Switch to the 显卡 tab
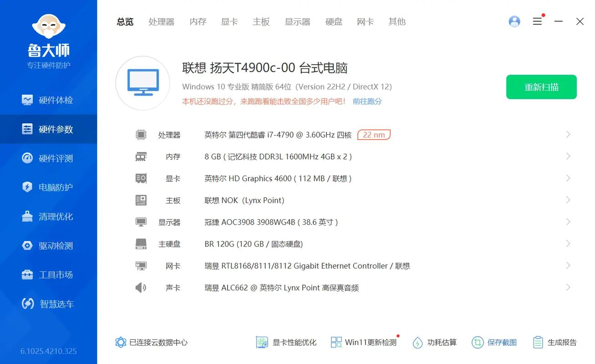The image size is (595, 364). coord(229,21)
